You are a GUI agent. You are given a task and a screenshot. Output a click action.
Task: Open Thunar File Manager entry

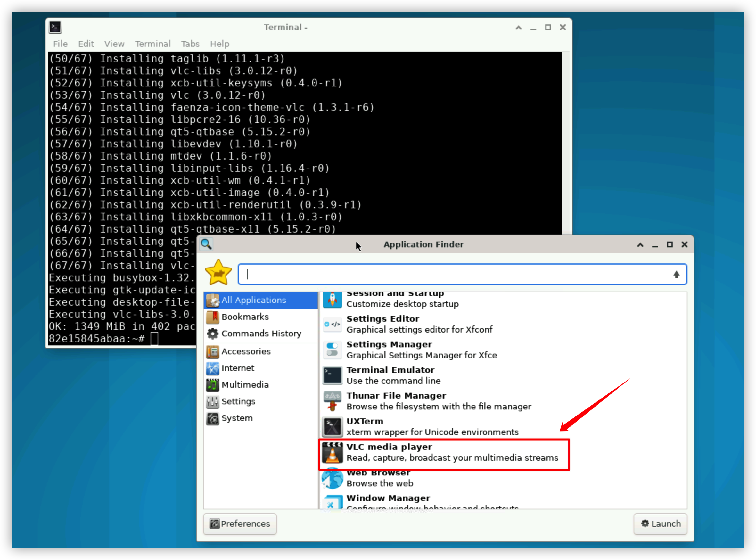(396, 401)
